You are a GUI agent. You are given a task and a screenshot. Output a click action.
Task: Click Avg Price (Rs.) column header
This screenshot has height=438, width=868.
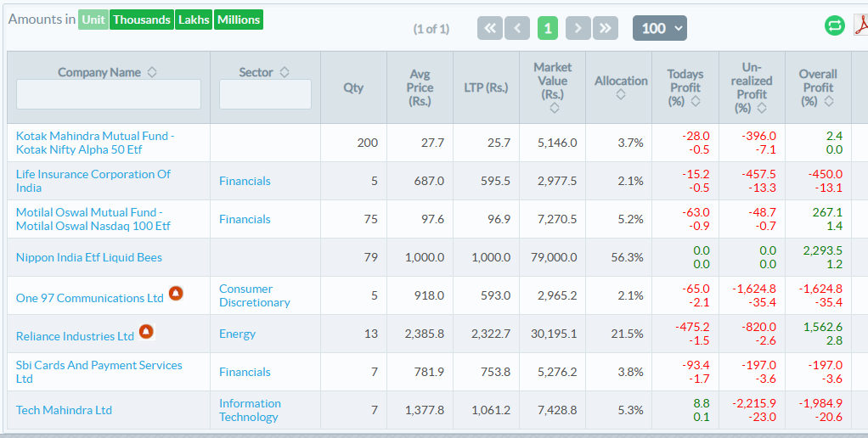(x=420, y=87)
